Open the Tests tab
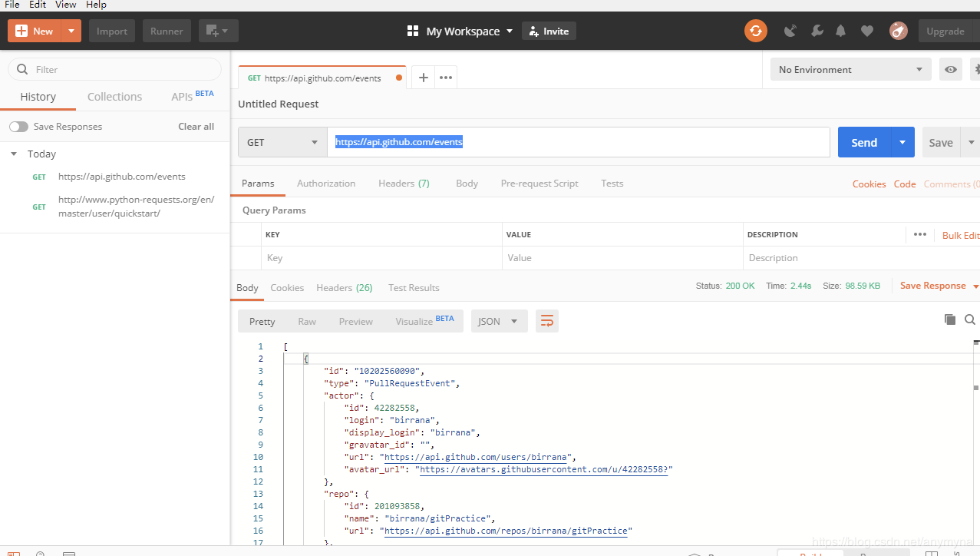 point(612,184)
